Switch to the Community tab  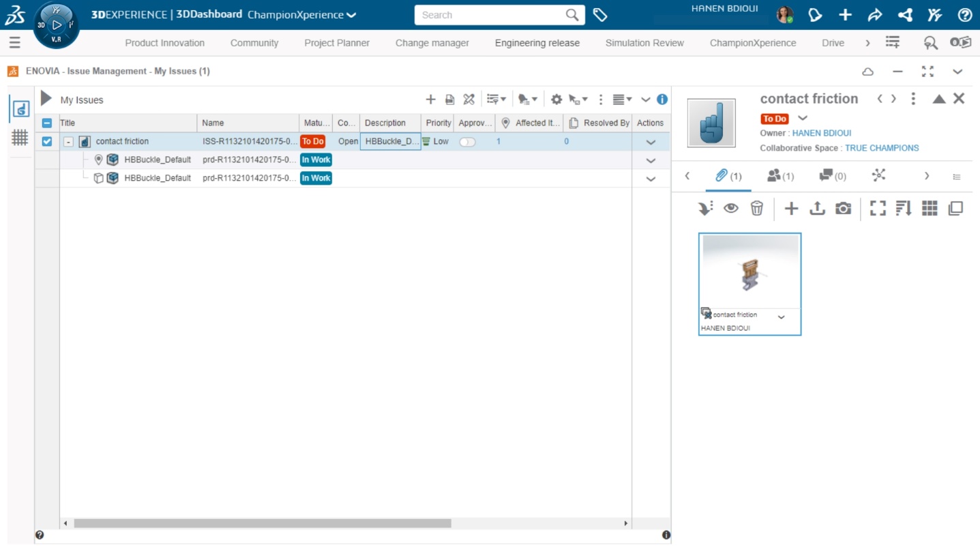(x=254, y=43)
